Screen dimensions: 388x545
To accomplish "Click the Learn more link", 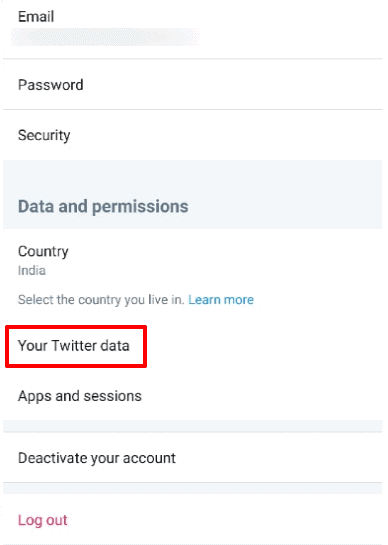I will [x=221, y=300].
